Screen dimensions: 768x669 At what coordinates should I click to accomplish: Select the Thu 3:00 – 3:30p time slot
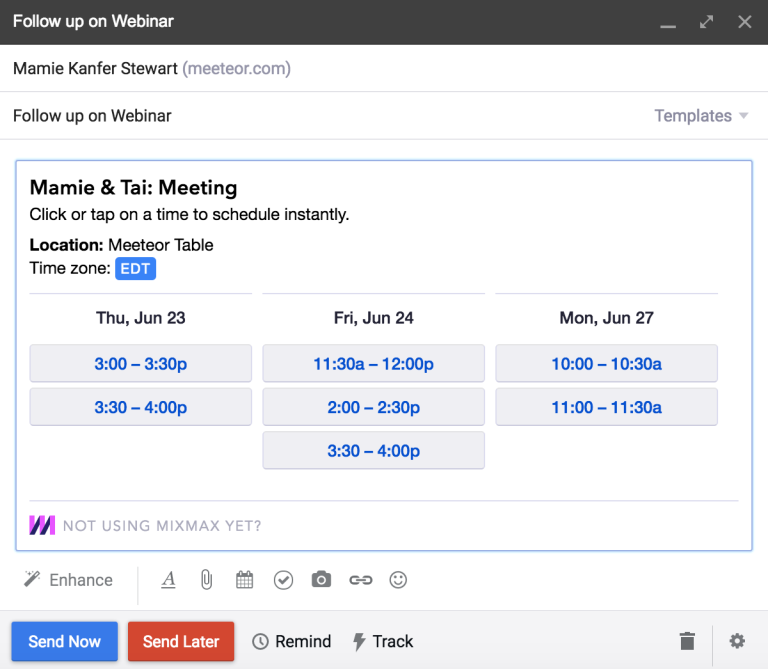tap(141, 363)
